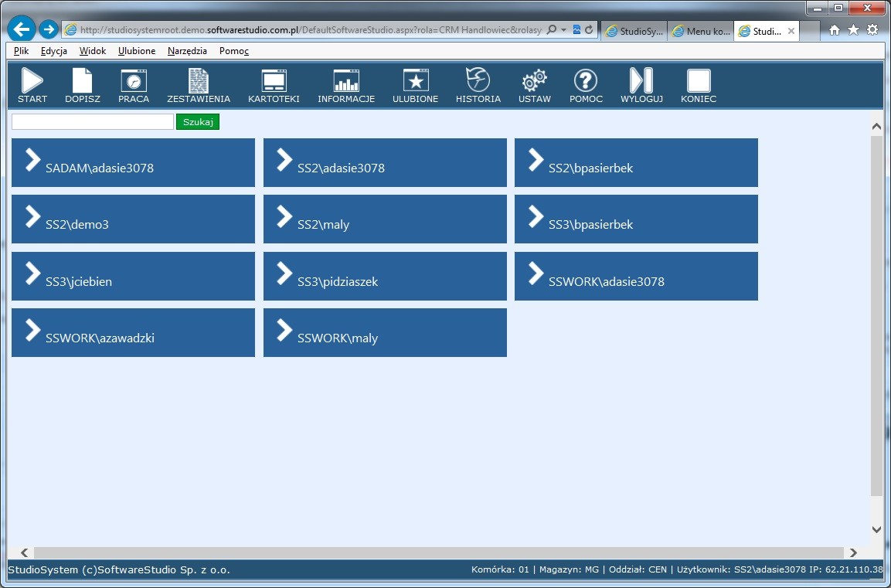Refresh the page in address bar
Screen dimensions: 891x588
coord(589,29)
